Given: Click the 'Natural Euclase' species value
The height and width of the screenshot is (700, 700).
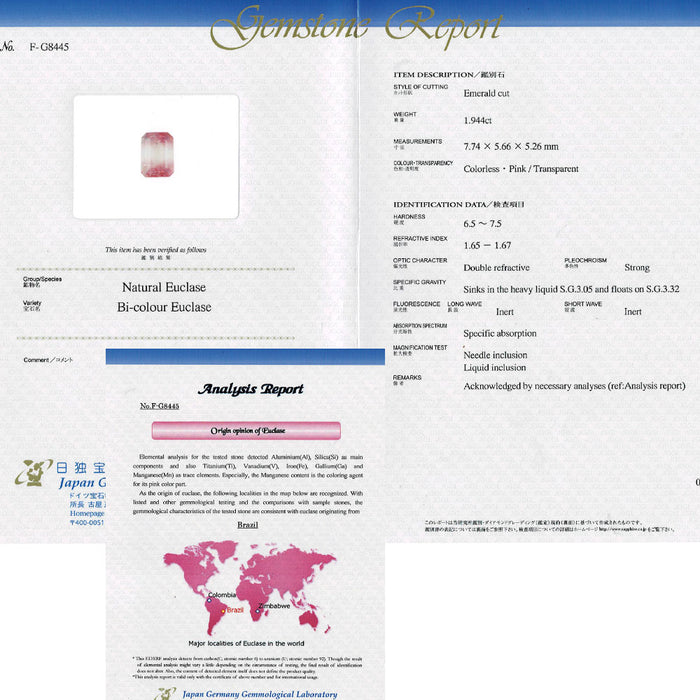Looking at the screenshot, I should click(163, 287).
